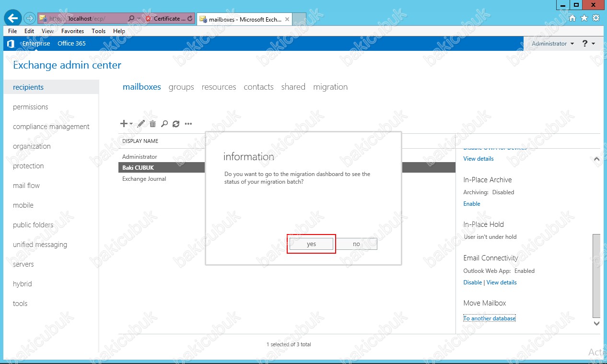Open browser Tools gear icon

(596, 18)
